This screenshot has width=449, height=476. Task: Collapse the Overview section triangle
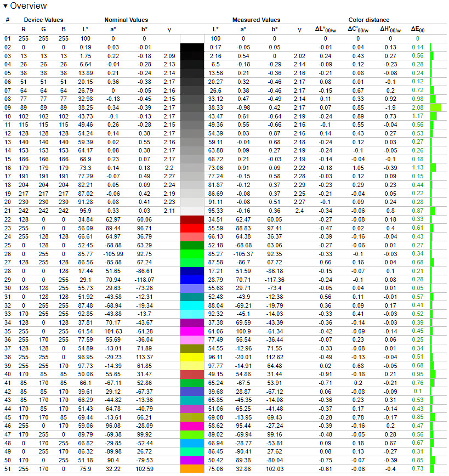(x=5, y=6)
